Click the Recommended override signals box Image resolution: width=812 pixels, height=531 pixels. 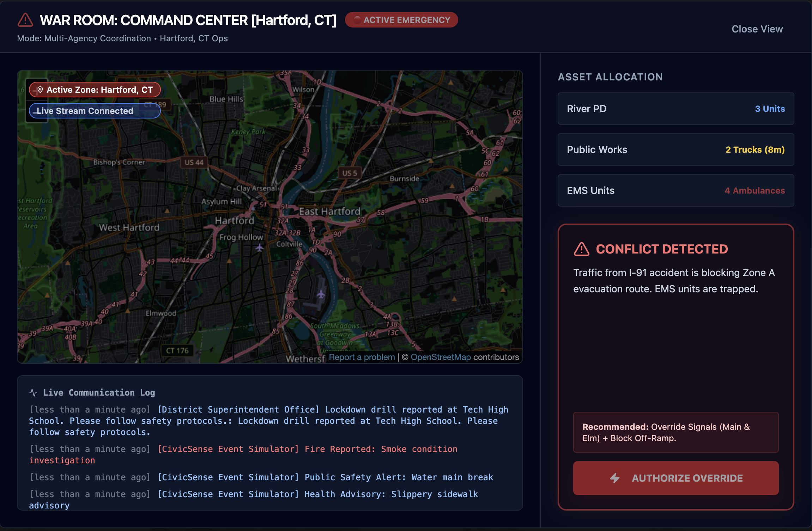(675, 432)
